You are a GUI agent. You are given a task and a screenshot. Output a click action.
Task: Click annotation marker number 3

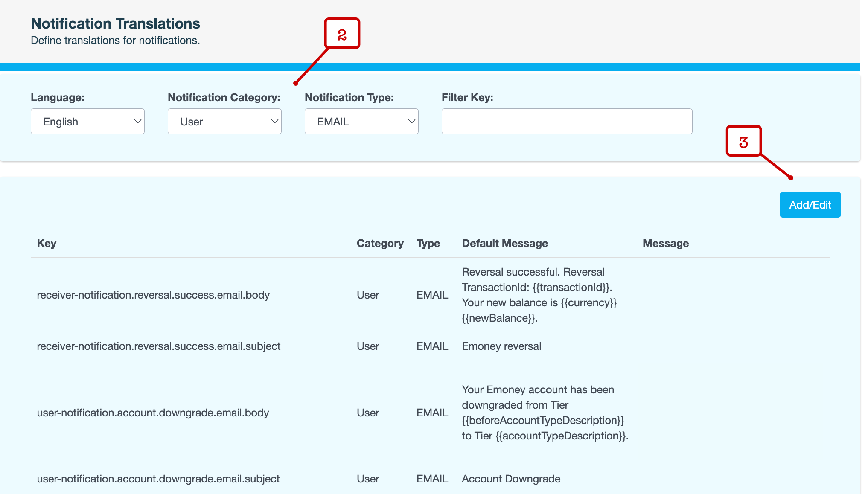pos(744,141)
